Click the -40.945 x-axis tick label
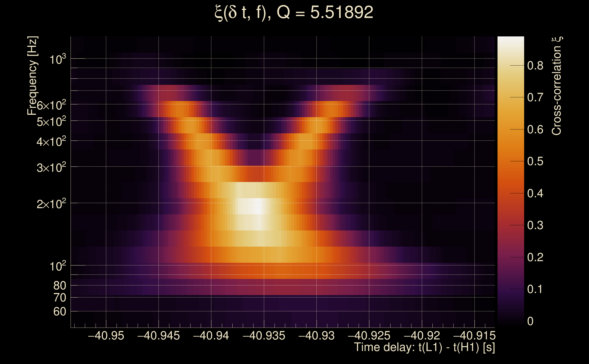Screen dimensions: 589x364 click(x=158, y=336)
